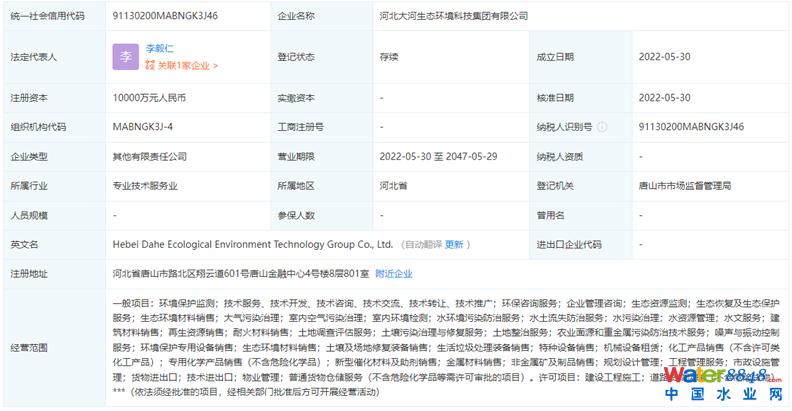Click the 唐山市市场监督管理局 registration authority
This screenshot has height=411, width=792.
[685, 186]
